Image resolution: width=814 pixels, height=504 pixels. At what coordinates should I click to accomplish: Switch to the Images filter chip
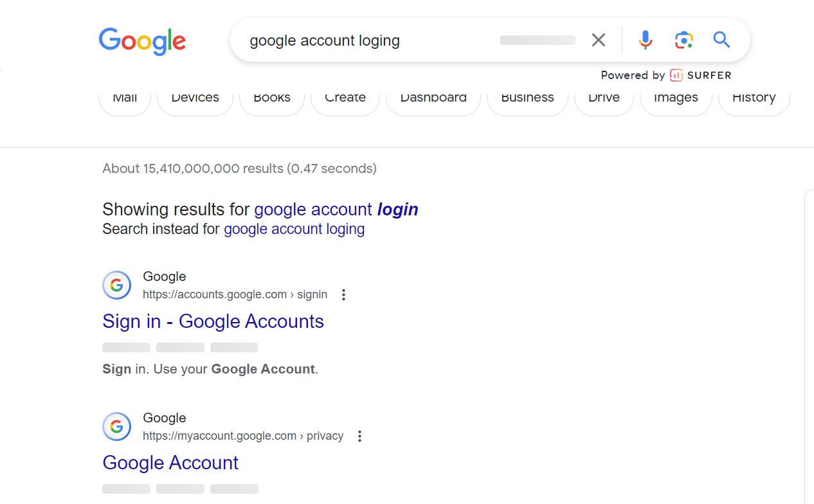point(676,98)
